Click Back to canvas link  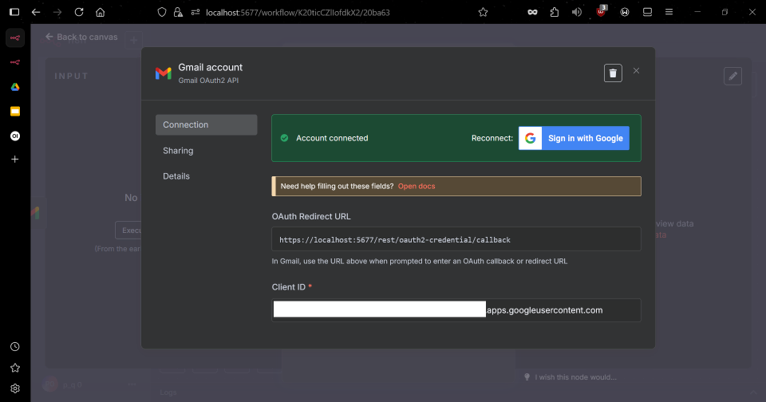point(82,37)
